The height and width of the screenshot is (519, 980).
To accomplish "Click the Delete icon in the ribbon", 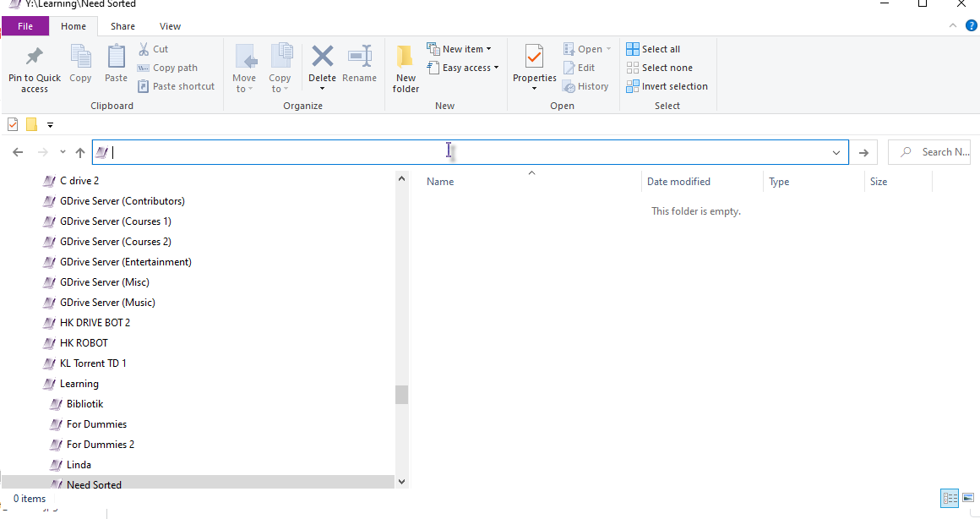I will (322, 57).
